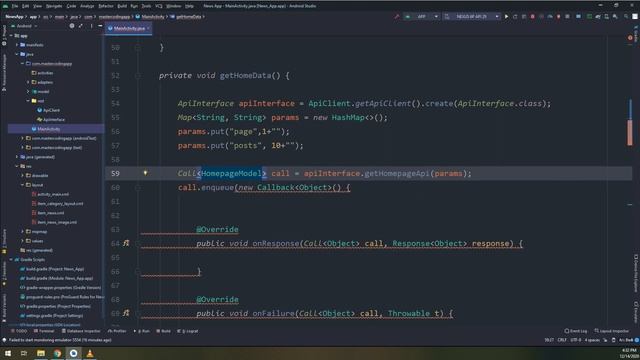640x360 pixels.
Task: Open the toolbar search magnifier
Action: point(626,17)
